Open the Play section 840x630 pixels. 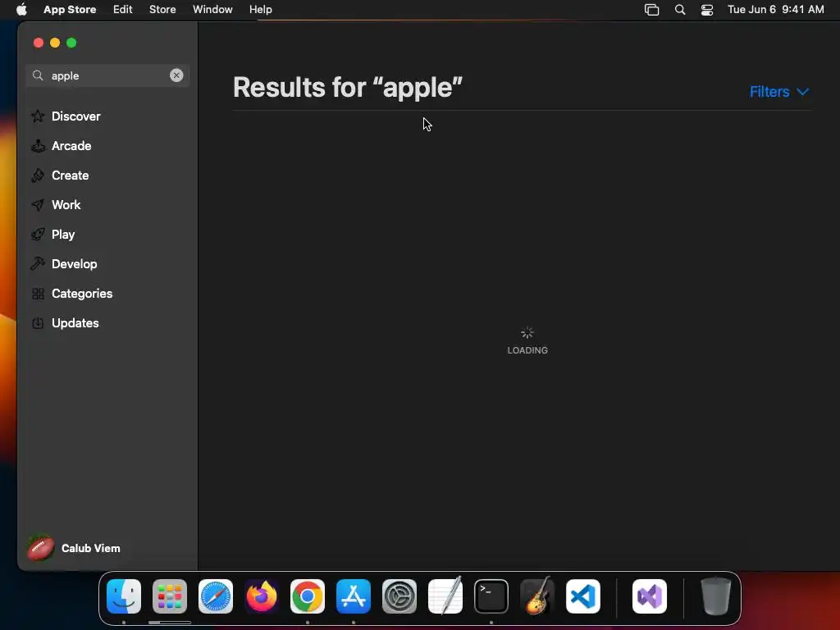coord(63,234)
